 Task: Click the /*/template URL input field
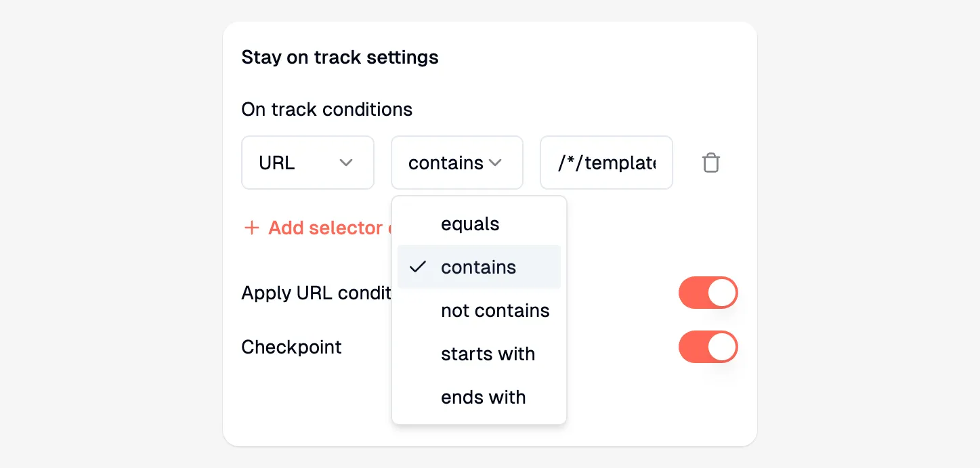[605, 163]
